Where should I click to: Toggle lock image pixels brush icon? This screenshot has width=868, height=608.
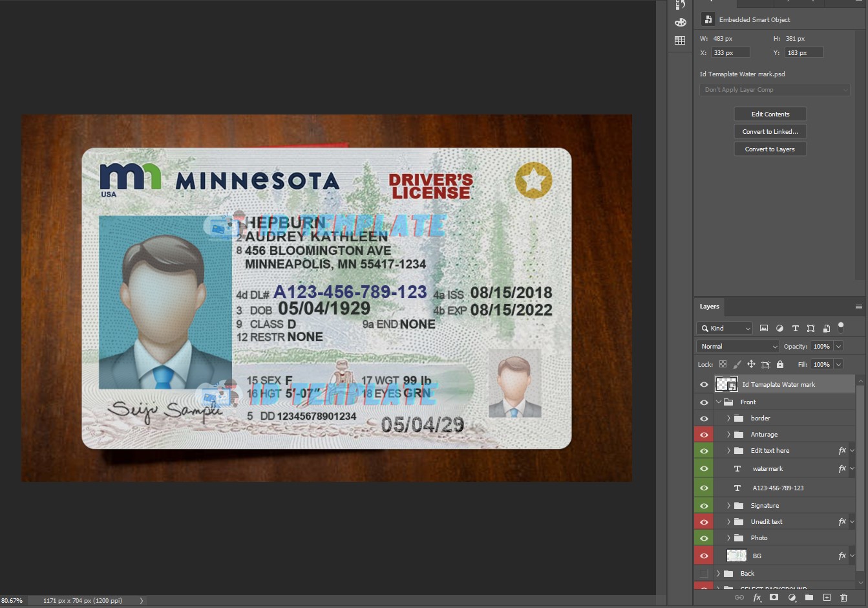[737, 364]
